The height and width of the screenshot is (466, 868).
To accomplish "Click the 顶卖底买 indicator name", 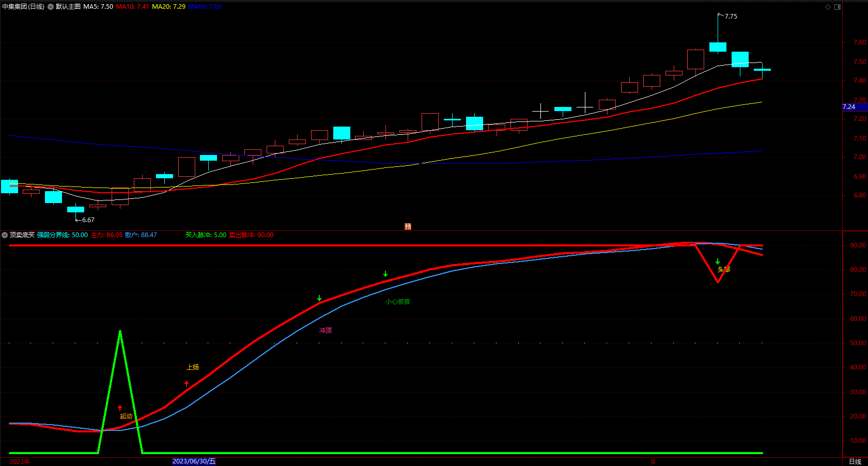I will pyautogui.click(x=22, y=235).
